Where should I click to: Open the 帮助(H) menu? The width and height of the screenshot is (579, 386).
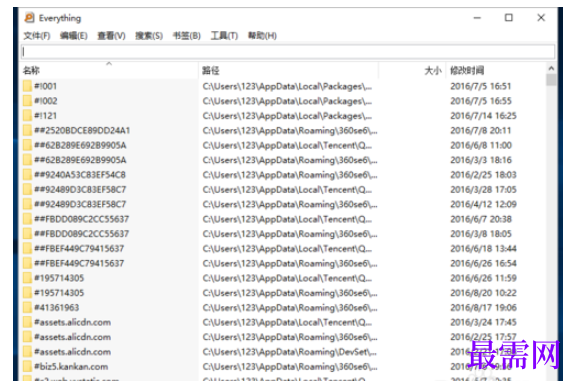pos(262,36)
